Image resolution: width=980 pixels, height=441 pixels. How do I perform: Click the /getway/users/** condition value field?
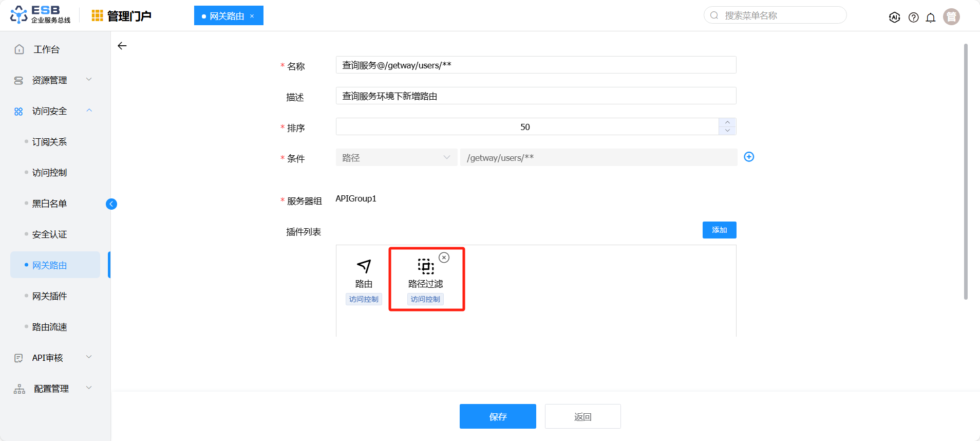click(x=598, y=157)
